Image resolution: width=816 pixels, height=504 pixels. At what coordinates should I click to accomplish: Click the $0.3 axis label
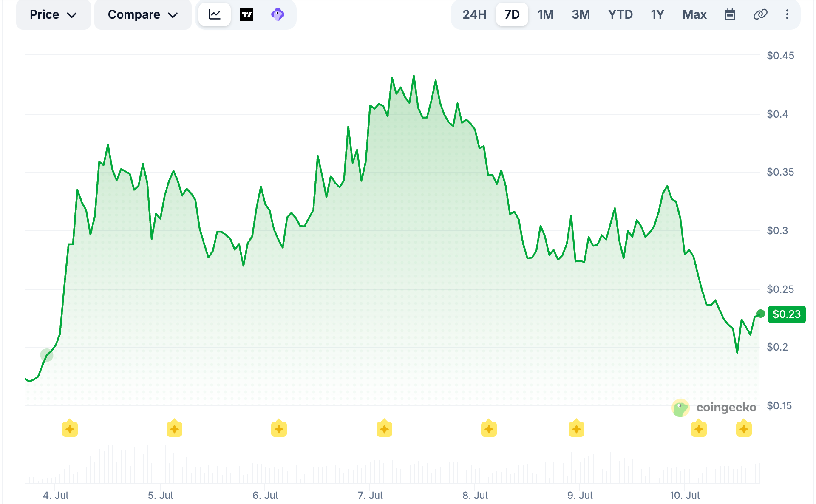pos(777,231)
